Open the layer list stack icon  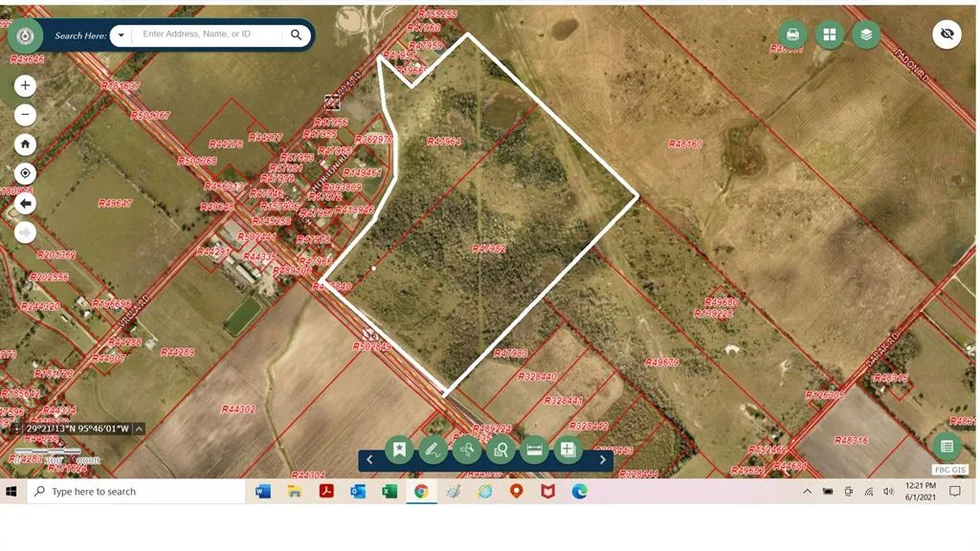tap(866, 34)
